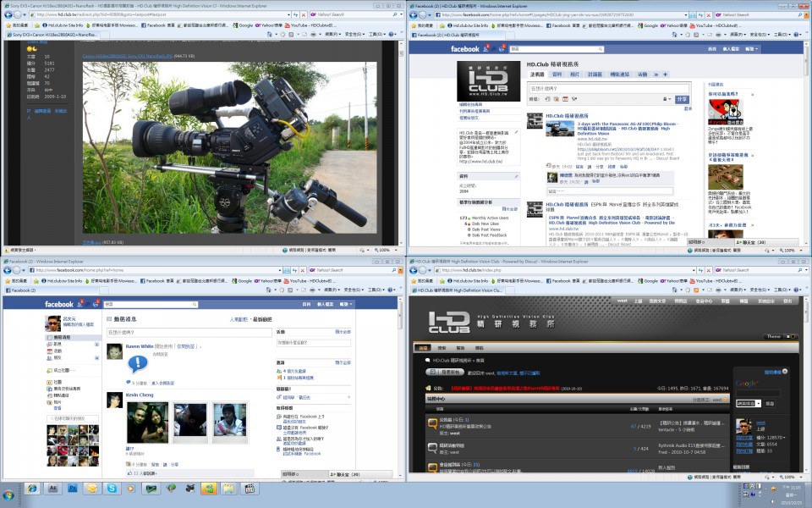
Task: Launch Photoshop from the taskbar
Action: (x=73, y=489)
